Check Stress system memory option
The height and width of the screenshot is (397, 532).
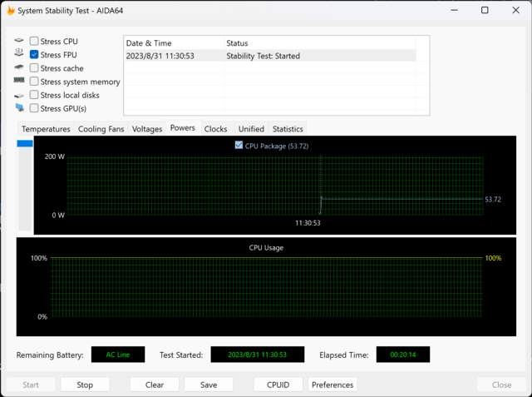[34, 82]
